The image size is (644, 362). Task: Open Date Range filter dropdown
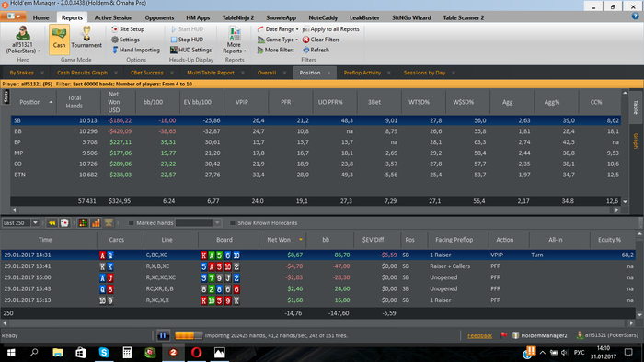(x=278, y=29)
